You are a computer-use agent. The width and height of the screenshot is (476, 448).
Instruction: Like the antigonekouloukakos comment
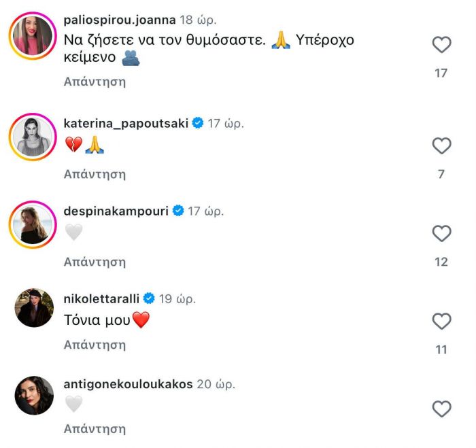pos(442,409)
